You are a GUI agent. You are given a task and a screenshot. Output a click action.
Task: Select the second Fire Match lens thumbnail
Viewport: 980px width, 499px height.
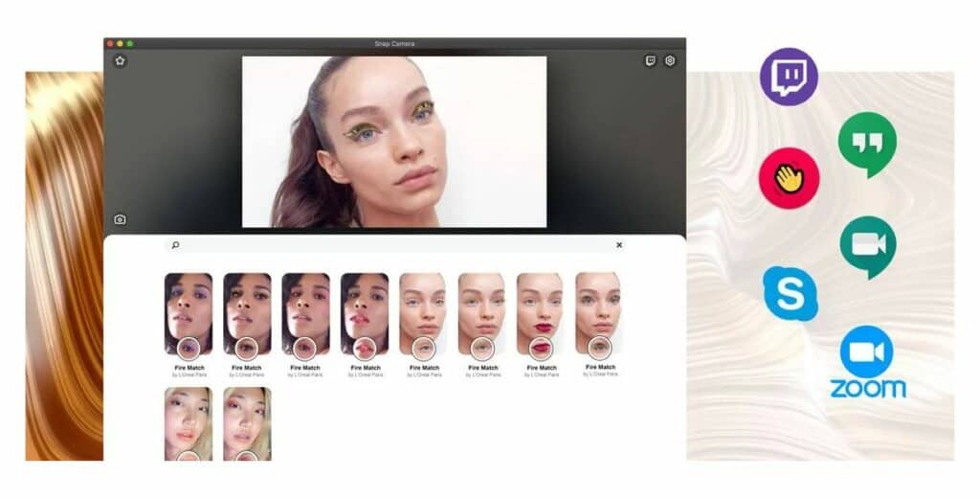click(x=248, y=314)
